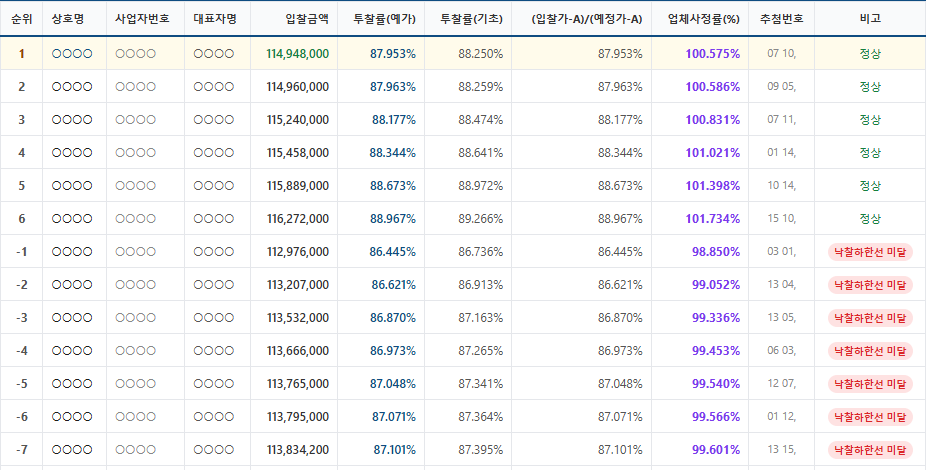Click lottery number 13 15,
This screenshot has width=926, height=470.
(782, 451)
